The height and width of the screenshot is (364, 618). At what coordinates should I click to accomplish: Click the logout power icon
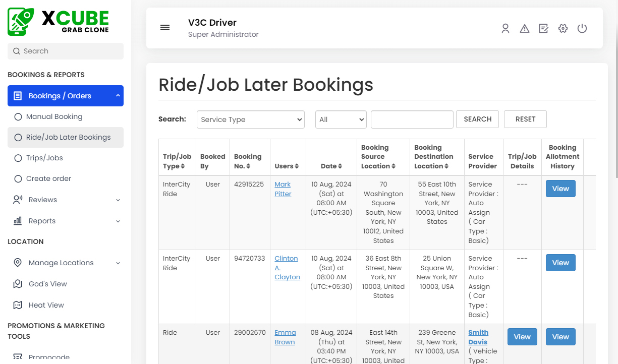click(582, 28)
